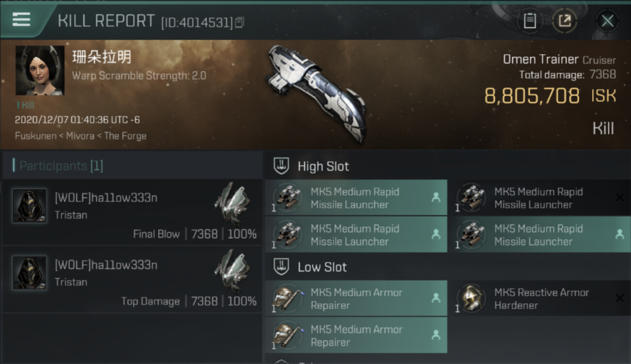Select the first MK5 Medium Rapid Missile Launcher
The height and width of the screenshot is (364, 631).
(x=356, y=198)
